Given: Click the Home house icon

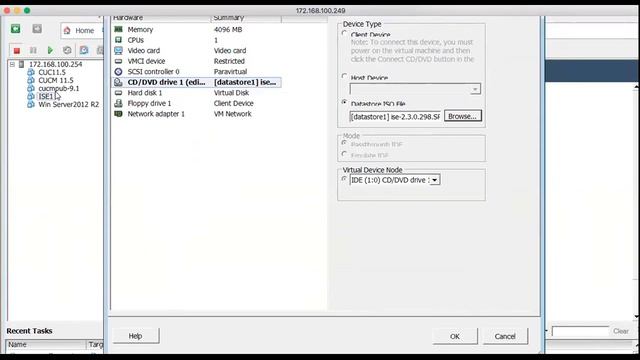Looking at the screenshot, I should [x=67, y=31].
